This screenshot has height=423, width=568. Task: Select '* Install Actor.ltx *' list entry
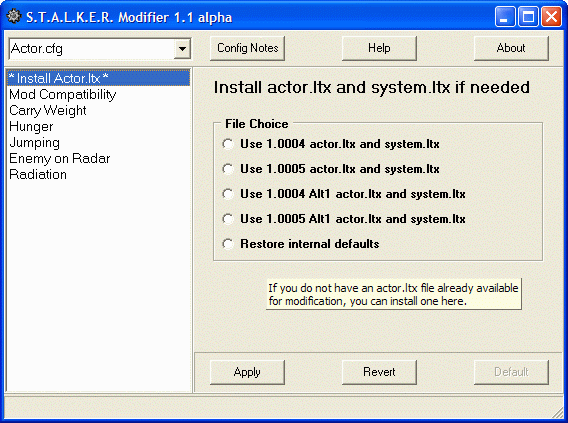click(x=98, y=78)
